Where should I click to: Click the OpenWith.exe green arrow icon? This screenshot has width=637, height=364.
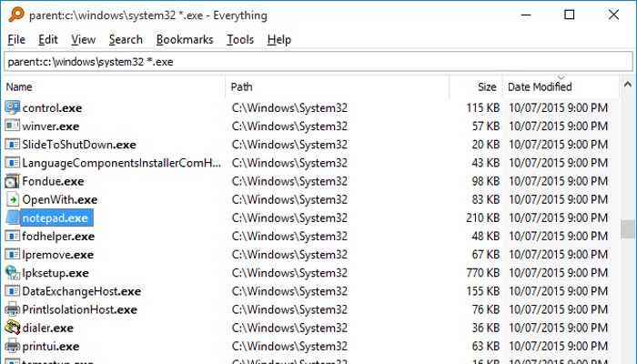point(12,199)
